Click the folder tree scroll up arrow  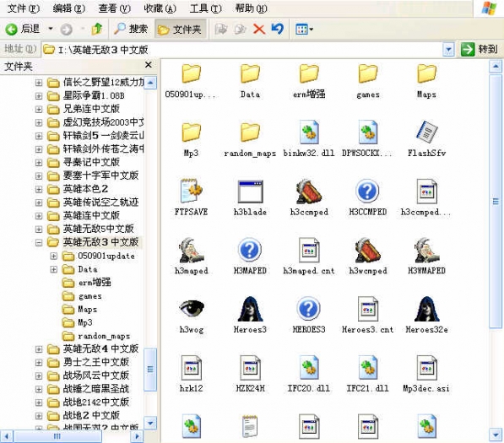[150, 83]
